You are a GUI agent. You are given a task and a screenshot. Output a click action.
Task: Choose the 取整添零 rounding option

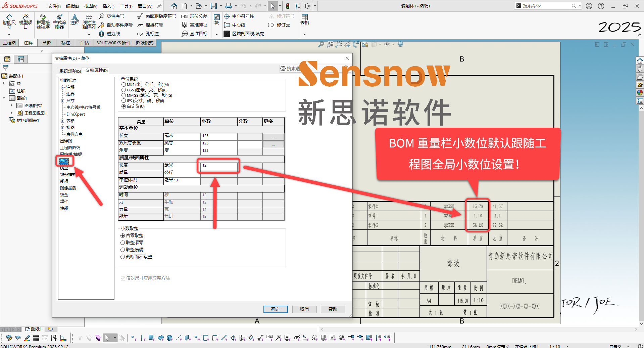click(123, 243)
